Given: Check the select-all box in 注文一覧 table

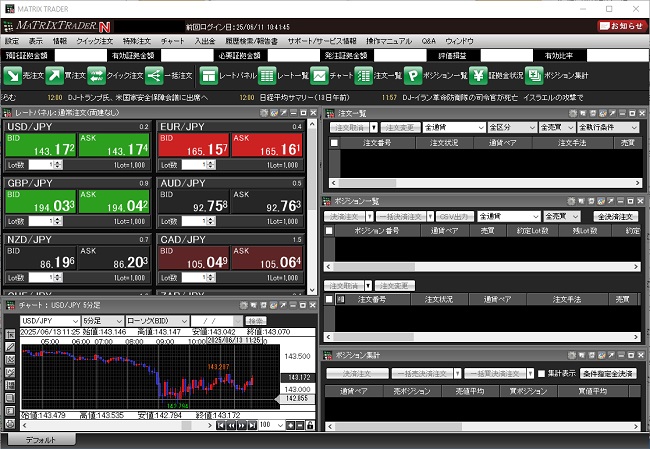Looking at the screenshot, I should tap(334, 143).
